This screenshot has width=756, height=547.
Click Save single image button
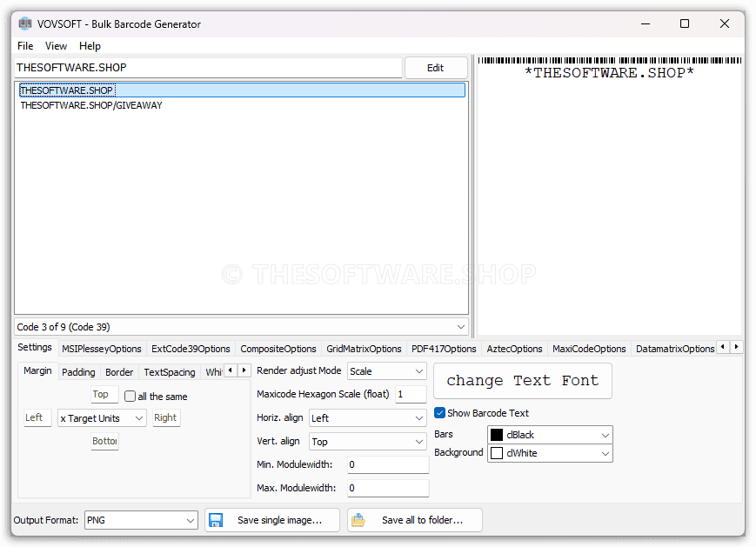[x=272, y=520]
